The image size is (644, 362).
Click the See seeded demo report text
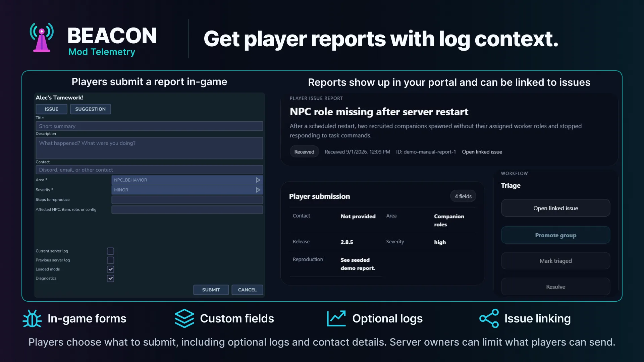pyautogui.click(x=358, y=264)
